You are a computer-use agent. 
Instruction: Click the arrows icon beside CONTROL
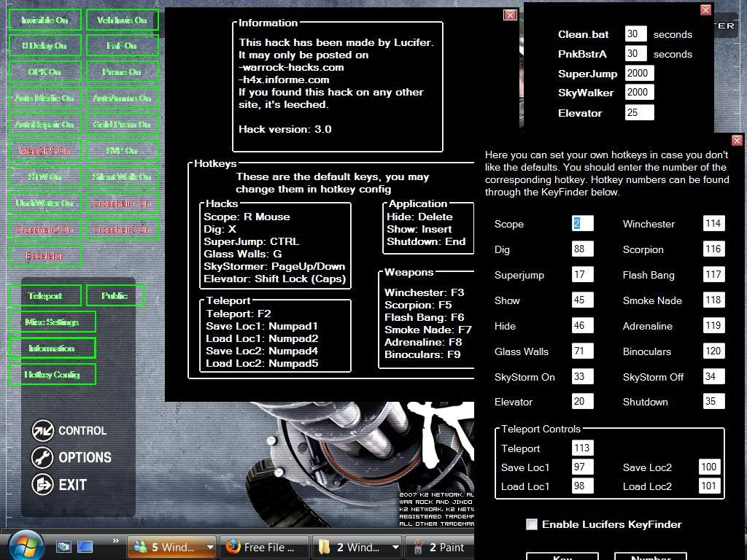[42, 430]
